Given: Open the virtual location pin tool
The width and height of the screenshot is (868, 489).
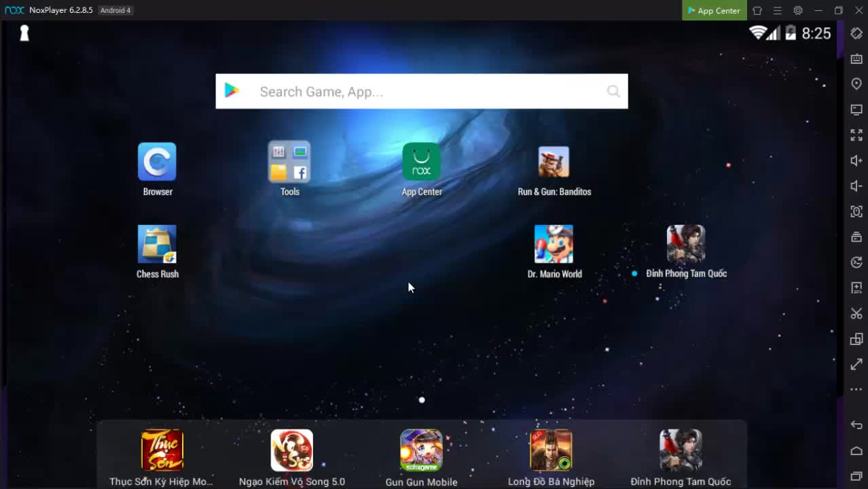Looking at the screenshot, I should click(856, 84).
